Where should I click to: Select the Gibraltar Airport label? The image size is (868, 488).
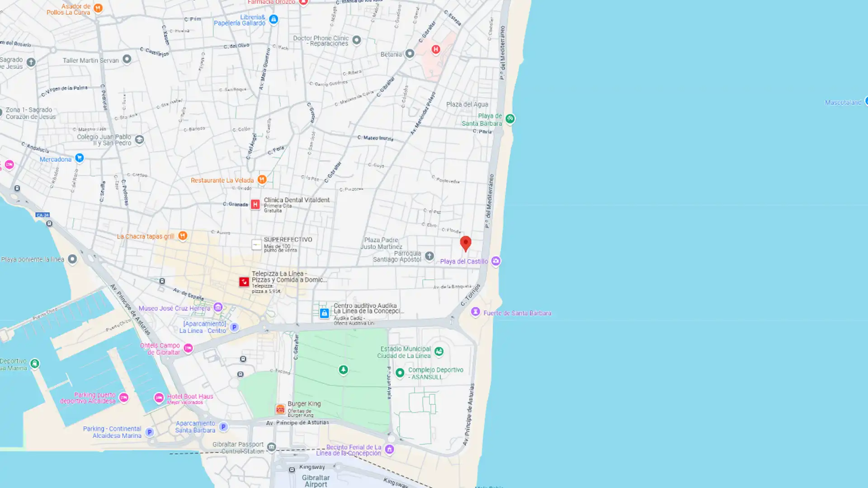316,481
